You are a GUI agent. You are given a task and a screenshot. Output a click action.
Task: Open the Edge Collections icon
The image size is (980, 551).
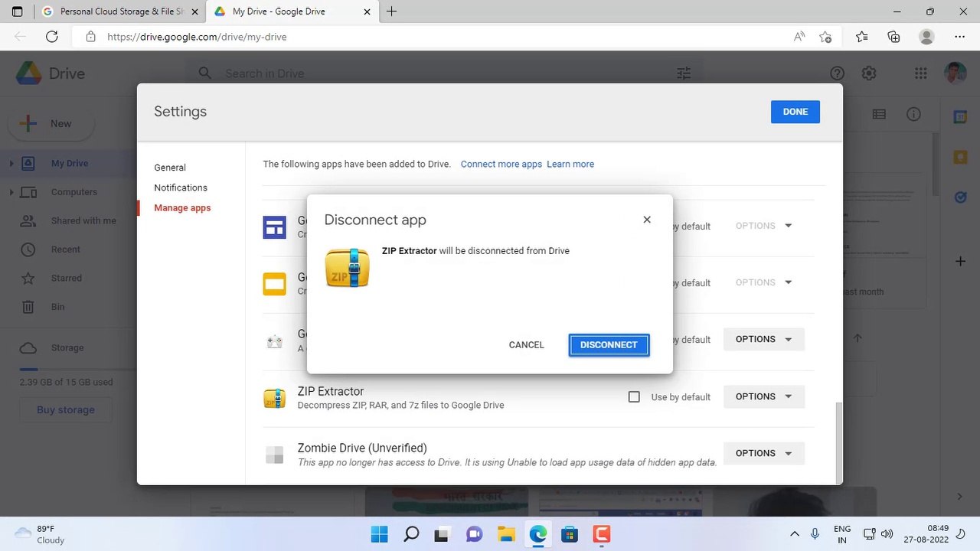[893, 37]
